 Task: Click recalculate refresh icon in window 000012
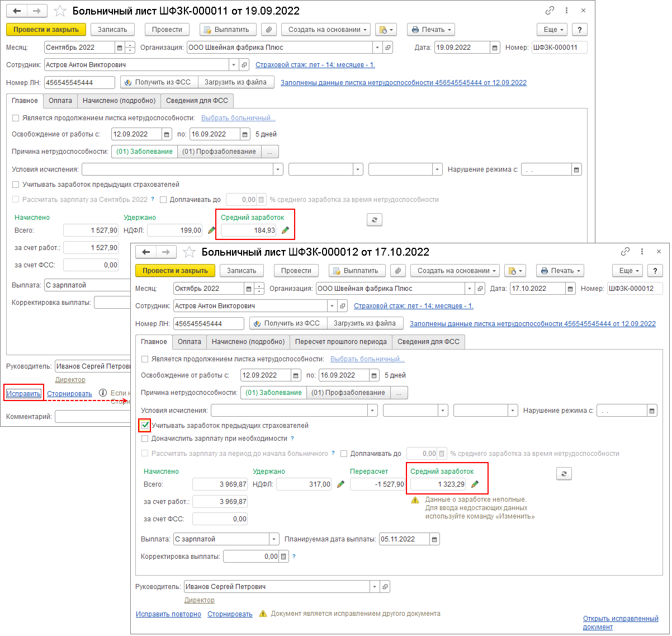[564, 474]
